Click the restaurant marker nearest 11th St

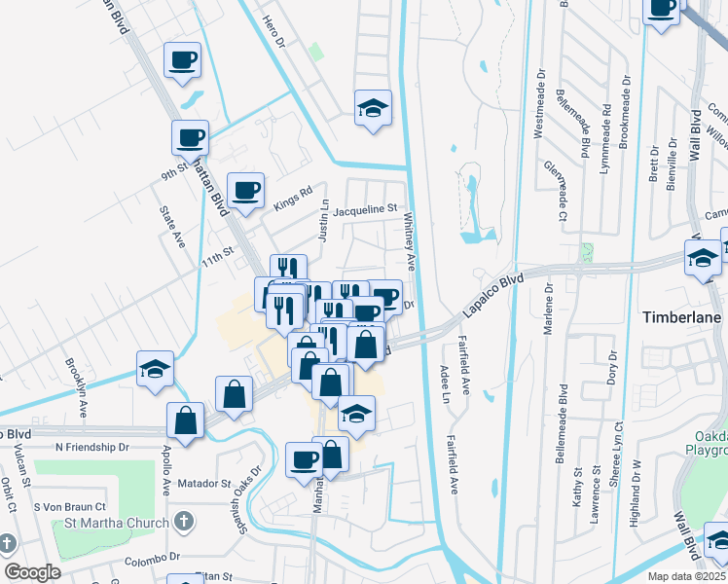pyautogui.click(x=288, y=273)
